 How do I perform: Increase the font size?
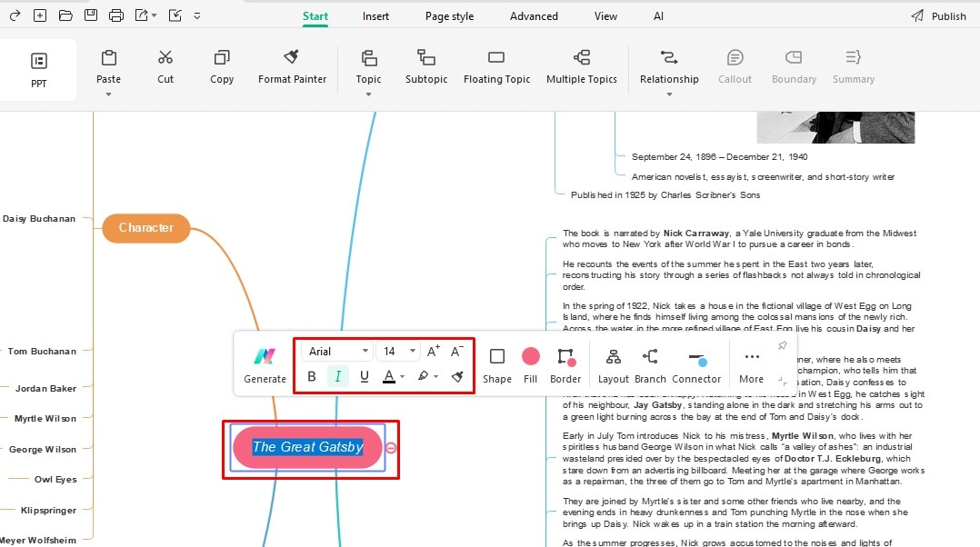pyautogui.click(x=433, y=352)
